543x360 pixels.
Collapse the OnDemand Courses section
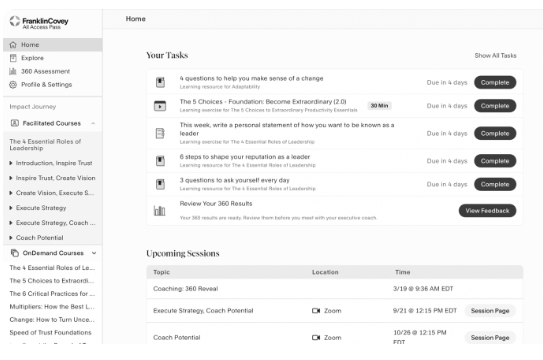(94, 253)
